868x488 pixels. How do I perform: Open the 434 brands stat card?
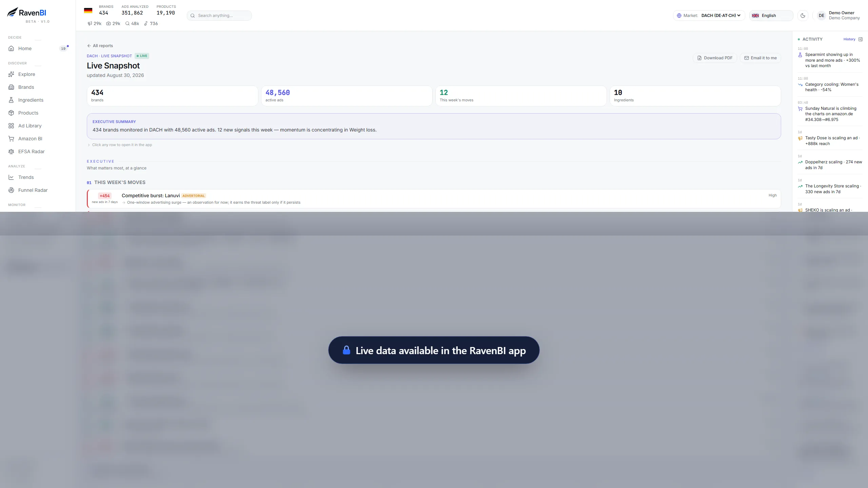(x=173, y=96)
